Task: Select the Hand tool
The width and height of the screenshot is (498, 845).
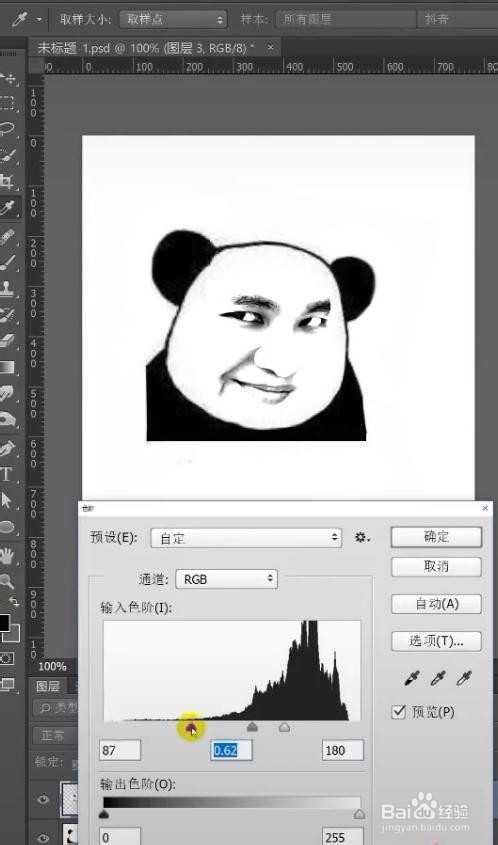Action: point(7,556)
